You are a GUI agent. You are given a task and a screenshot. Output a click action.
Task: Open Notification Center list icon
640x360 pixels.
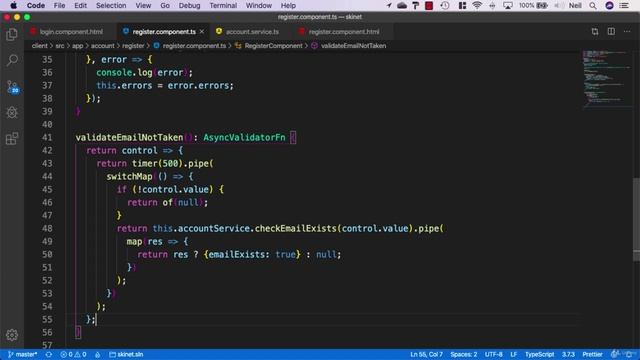[624, 5]
